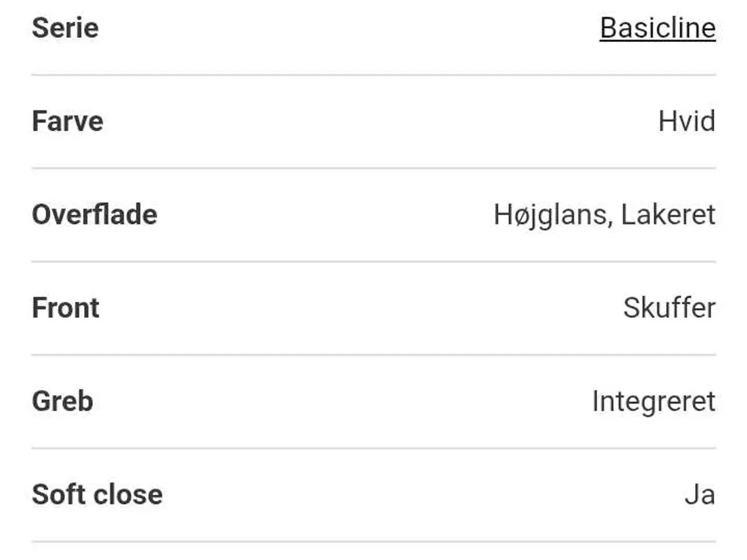Click the divider line under the Serie row
This screenshot has height=560, width=747.
point(373,75)
